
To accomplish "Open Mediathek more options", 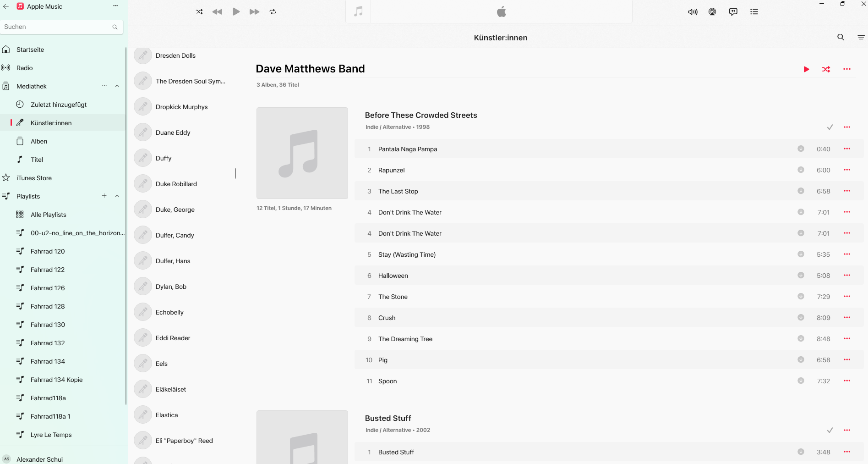I will tap(104, 86).
